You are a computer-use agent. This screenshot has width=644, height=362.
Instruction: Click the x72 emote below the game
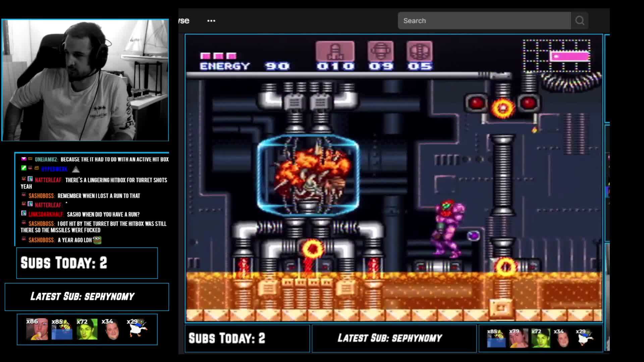click(x=541, y=338)
